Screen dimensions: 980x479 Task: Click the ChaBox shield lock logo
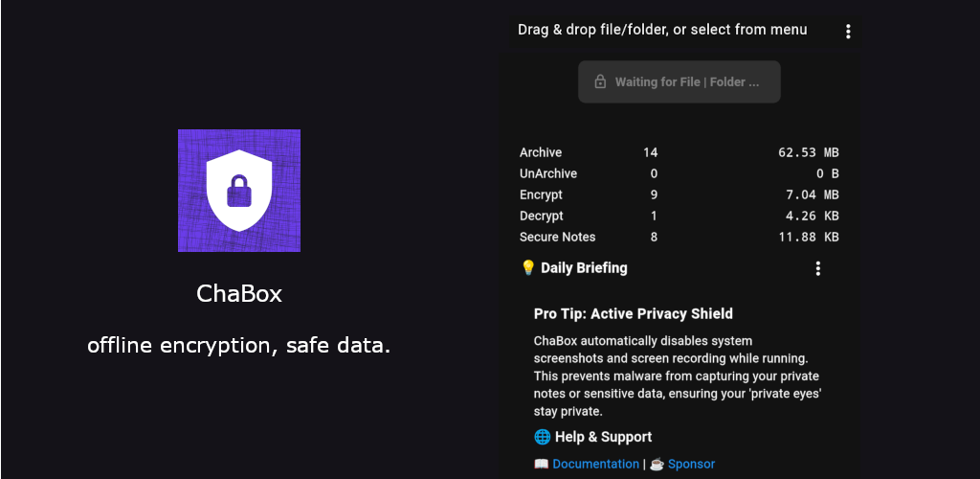click(239, 191)
